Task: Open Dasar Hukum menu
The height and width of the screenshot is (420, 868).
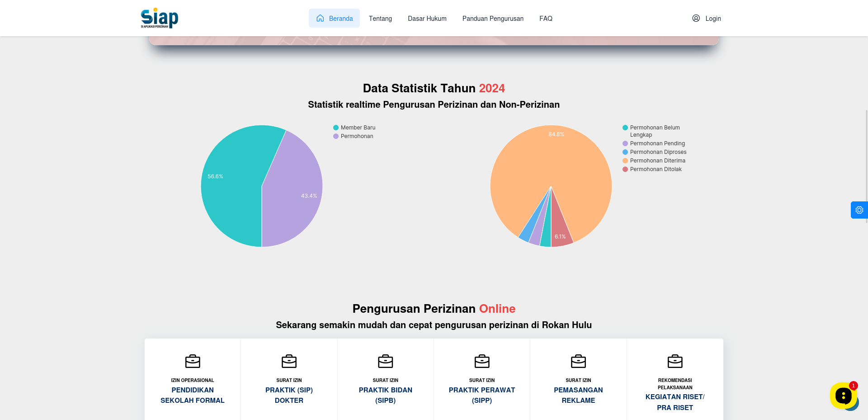Action: click(427, 19)
